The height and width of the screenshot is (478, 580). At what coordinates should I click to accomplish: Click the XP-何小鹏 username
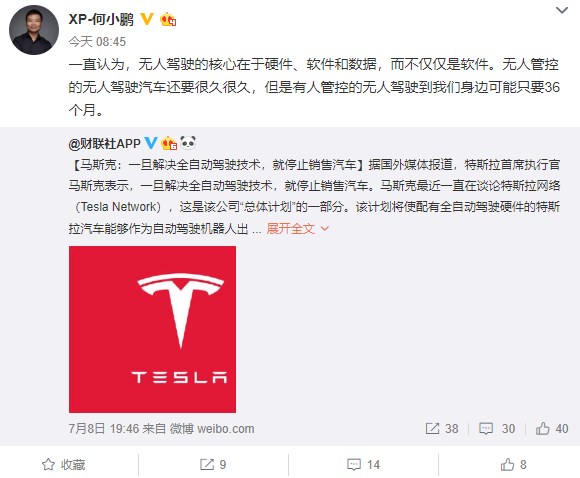coord(101,19)
